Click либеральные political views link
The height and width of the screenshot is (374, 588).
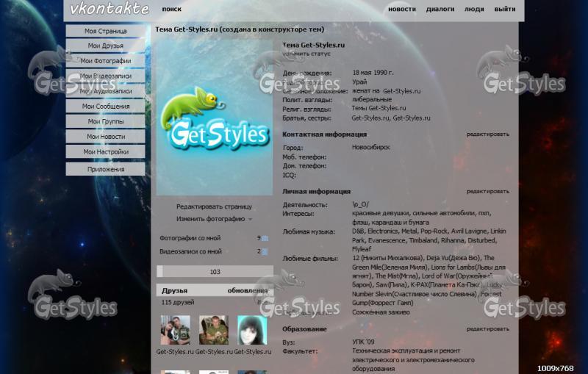pyautogui.click(x=372, y=100)
